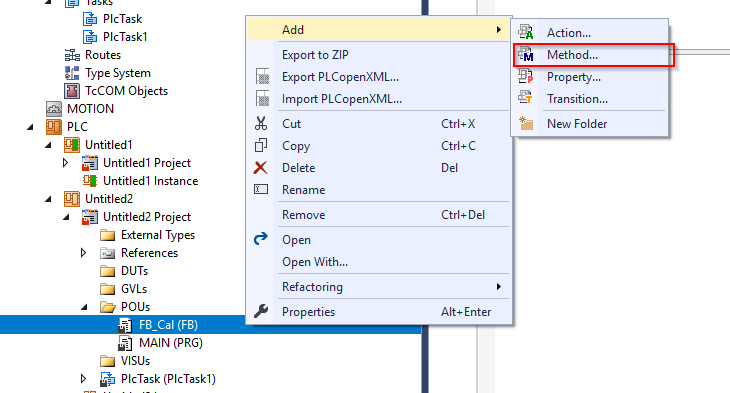Click the New Folder icon

tap(526, 123)
